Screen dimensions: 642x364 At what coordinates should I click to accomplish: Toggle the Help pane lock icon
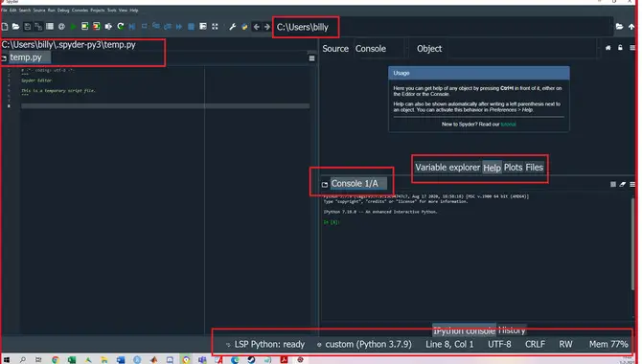pyautogui.click(x=620, y=48)
